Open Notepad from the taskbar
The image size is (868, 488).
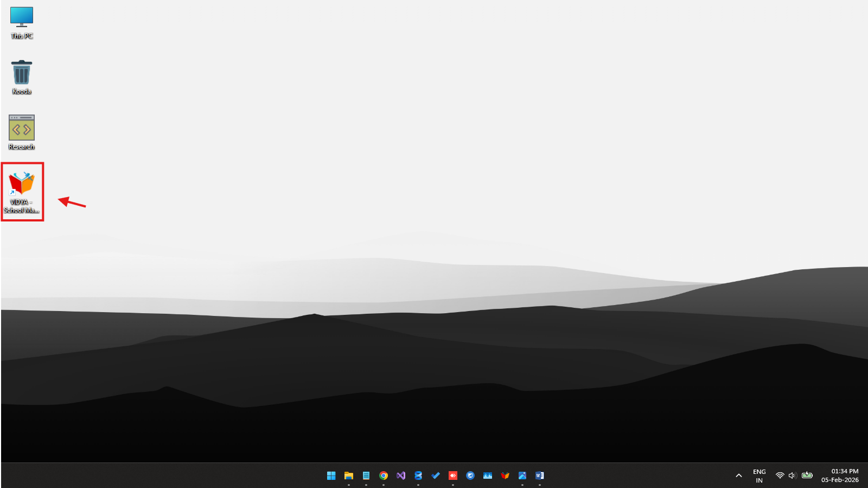tap(366, 476)
